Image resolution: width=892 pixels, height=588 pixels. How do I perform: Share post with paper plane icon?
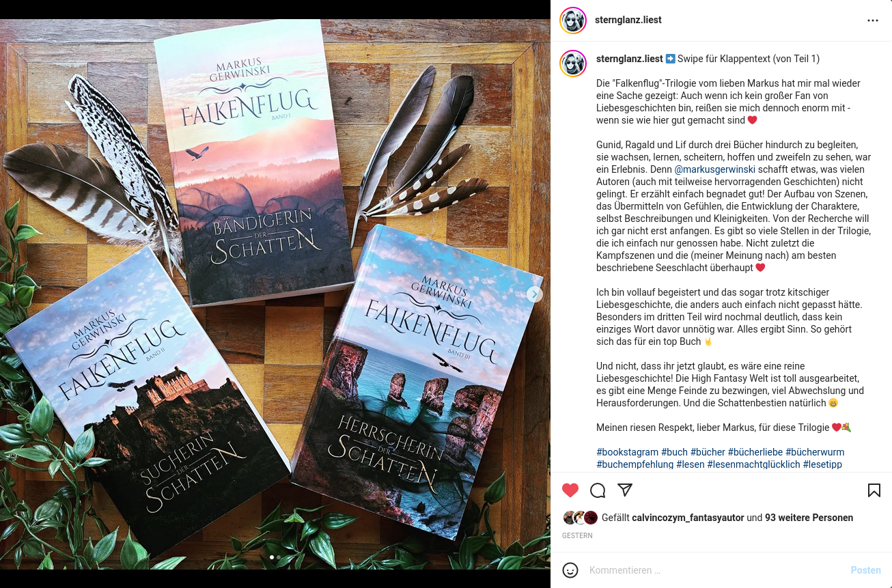(625, 490)
